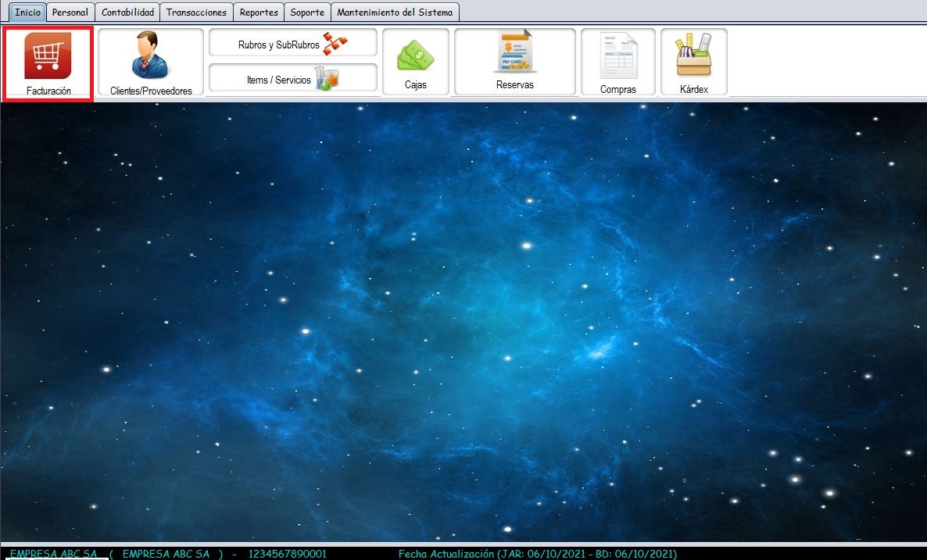
Task: Open the Compras invoice icon
Action: coord(617,63)
